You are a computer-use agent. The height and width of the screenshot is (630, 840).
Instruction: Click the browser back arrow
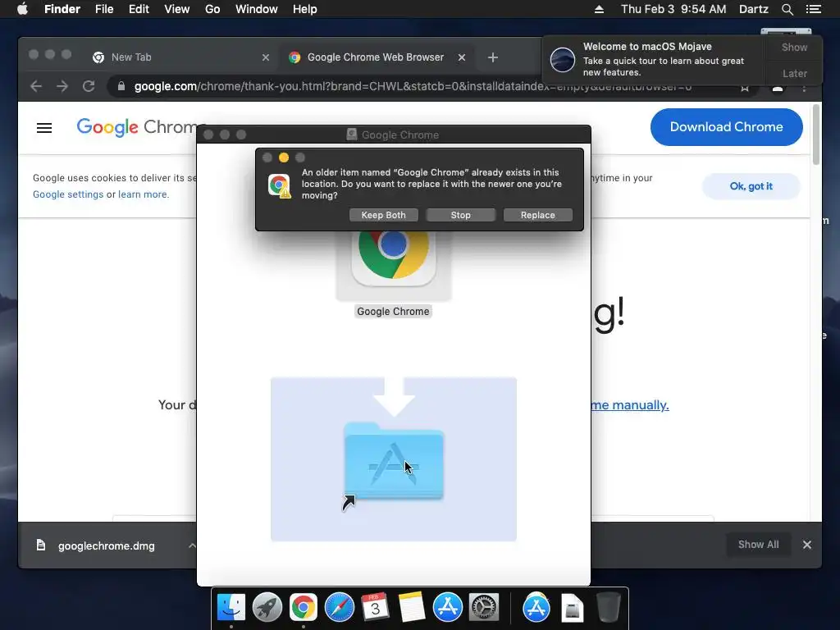pos(36,86)
